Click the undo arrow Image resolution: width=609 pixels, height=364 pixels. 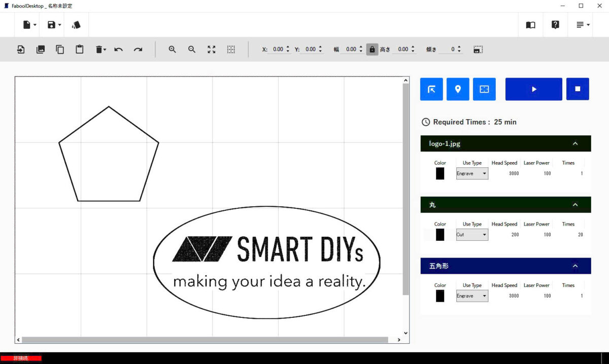[118, 49]
